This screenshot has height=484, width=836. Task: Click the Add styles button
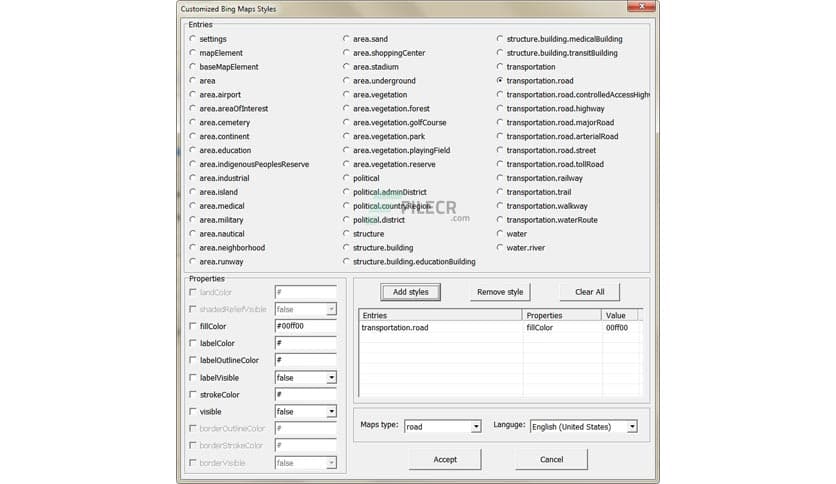pos(411,292)
